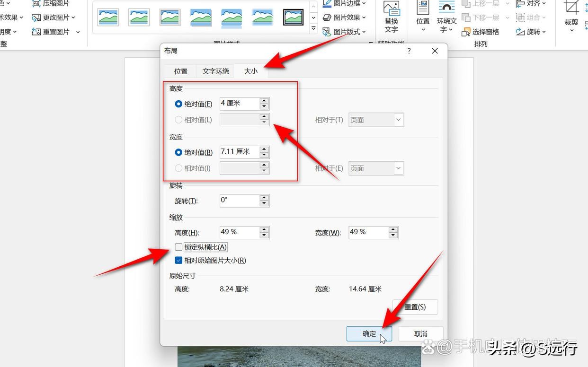
Task: Click the rotation field showing 0°
Action: coord(240,201)
